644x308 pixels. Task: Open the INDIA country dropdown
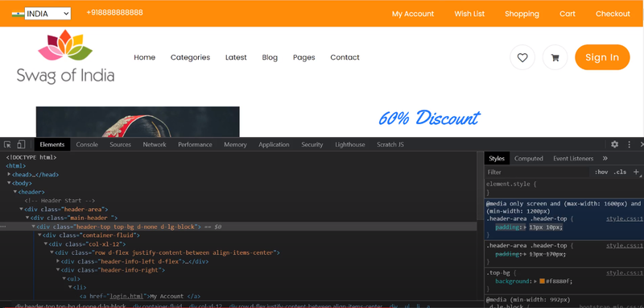(47, 14)
